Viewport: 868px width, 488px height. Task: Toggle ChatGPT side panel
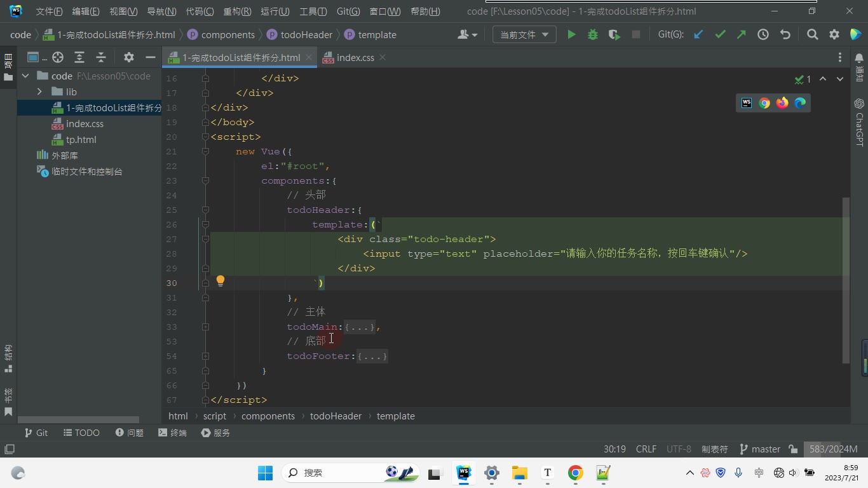[859, 123]
